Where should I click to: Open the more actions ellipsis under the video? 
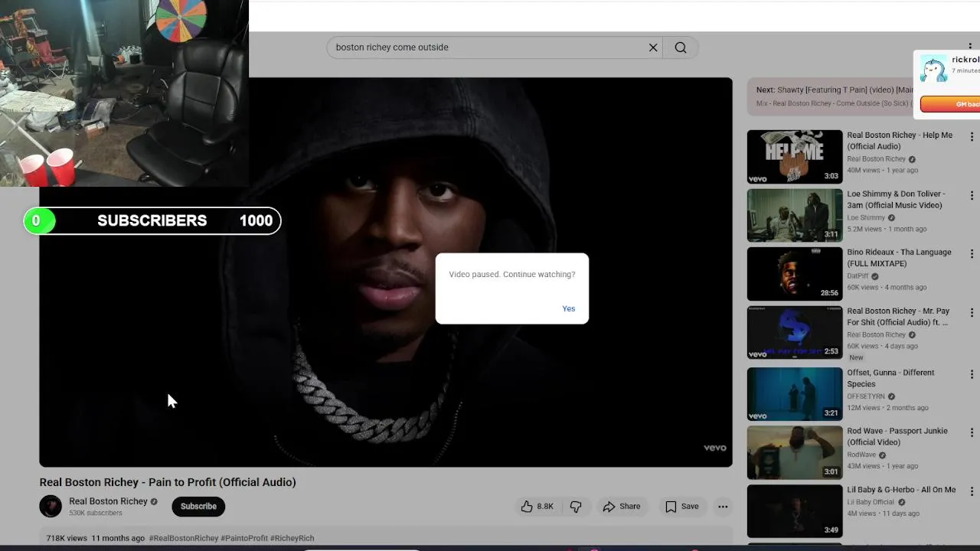(x=723, y=507)
